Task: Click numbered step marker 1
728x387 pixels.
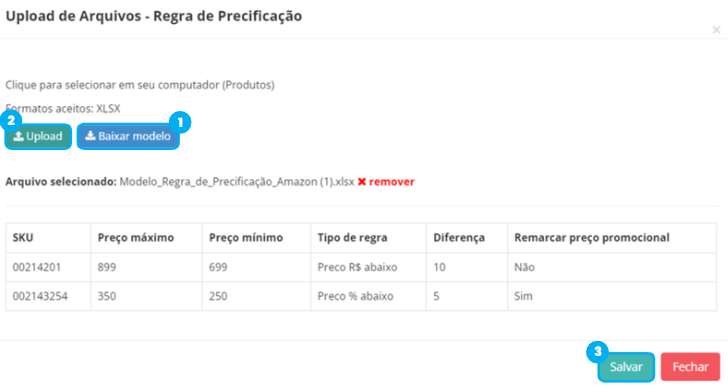Action: (180, 123)
